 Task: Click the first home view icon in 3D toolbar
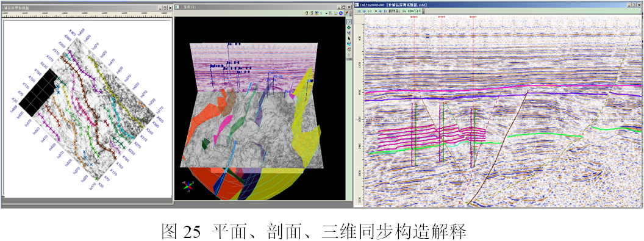[x=306, y=13]
